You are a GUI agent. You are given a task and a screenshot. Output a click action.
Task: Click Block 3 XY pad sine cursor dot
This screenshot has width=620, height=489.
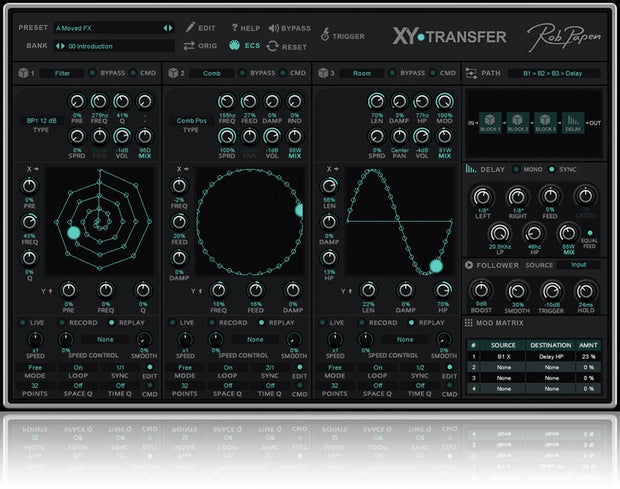(436, 266)
